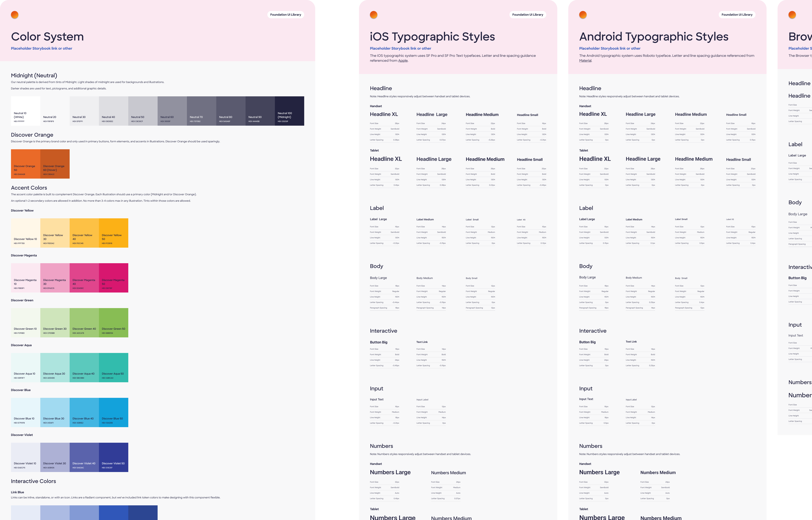Open the Foundation UI Library badge on iOS page

[x=528, y=14]
